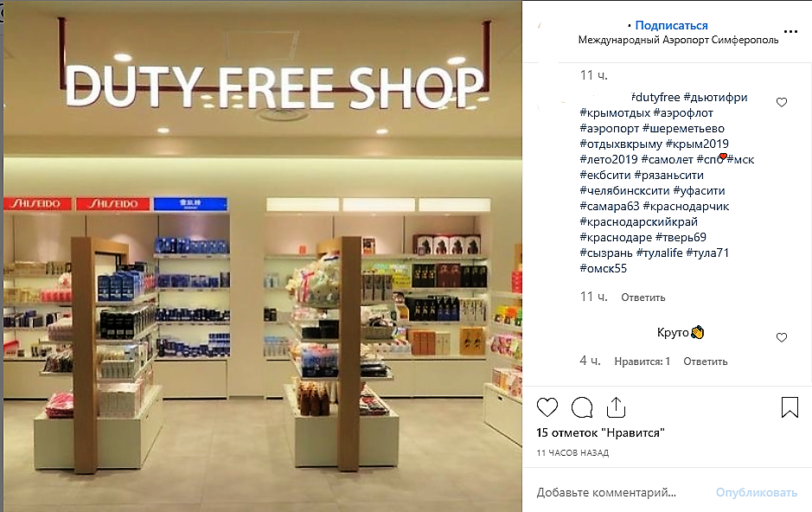Like the hashtags comment heart

pos(782,103)
